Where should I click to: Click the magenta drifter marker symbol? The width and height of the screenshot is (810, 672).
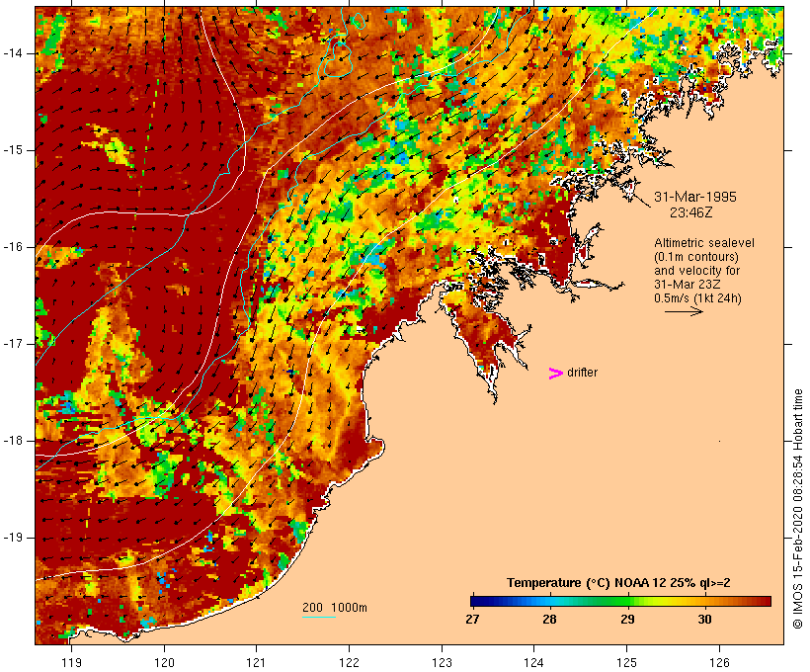coord(555,374)
